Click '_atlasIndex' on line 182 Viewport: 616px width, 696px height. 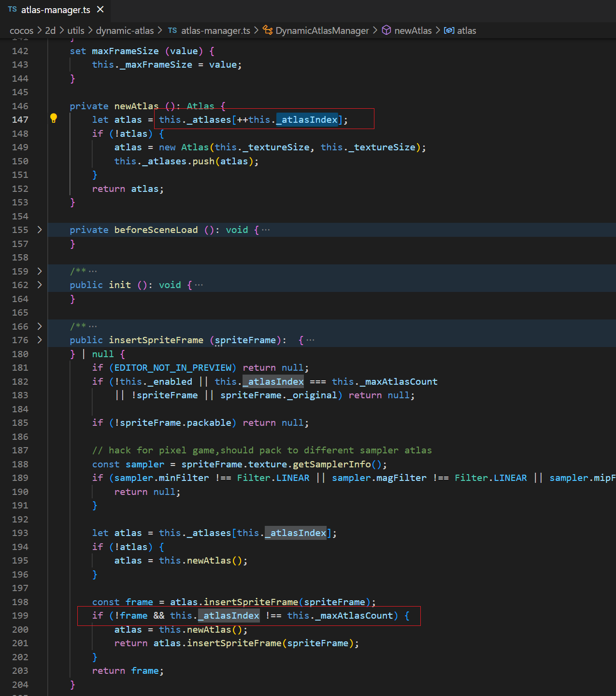273,381
